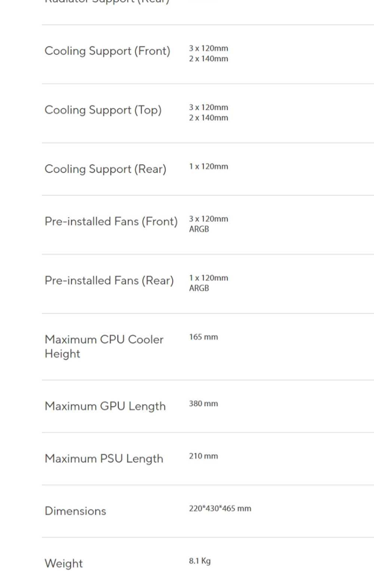Click the 165 mm cooler height value
Viewport: 374px width, 588px height.
[x=203, y=337]
